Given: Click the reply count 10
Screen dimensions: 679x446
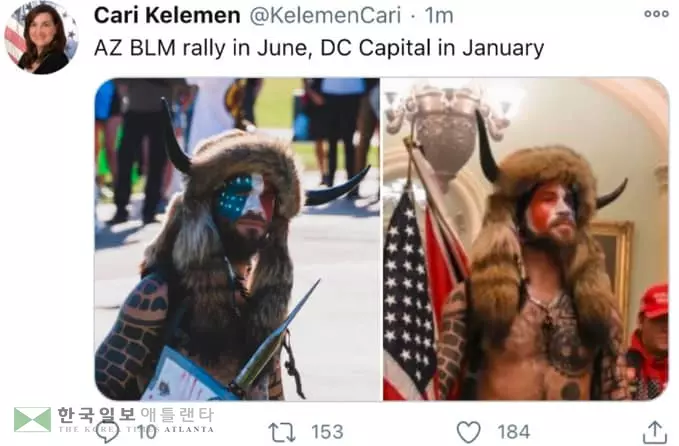Looking at the screenshot, I should [x=147, y=432].
